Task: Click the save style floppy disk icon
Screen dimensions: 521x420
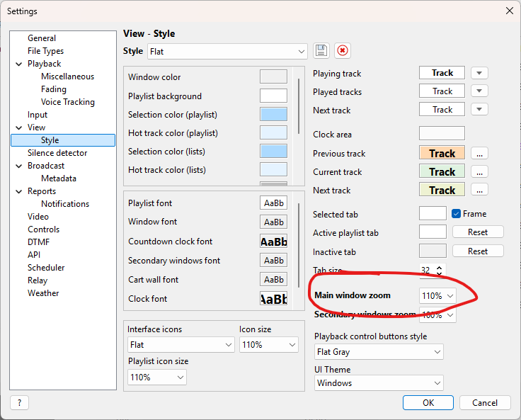Action: click(321, 50)
